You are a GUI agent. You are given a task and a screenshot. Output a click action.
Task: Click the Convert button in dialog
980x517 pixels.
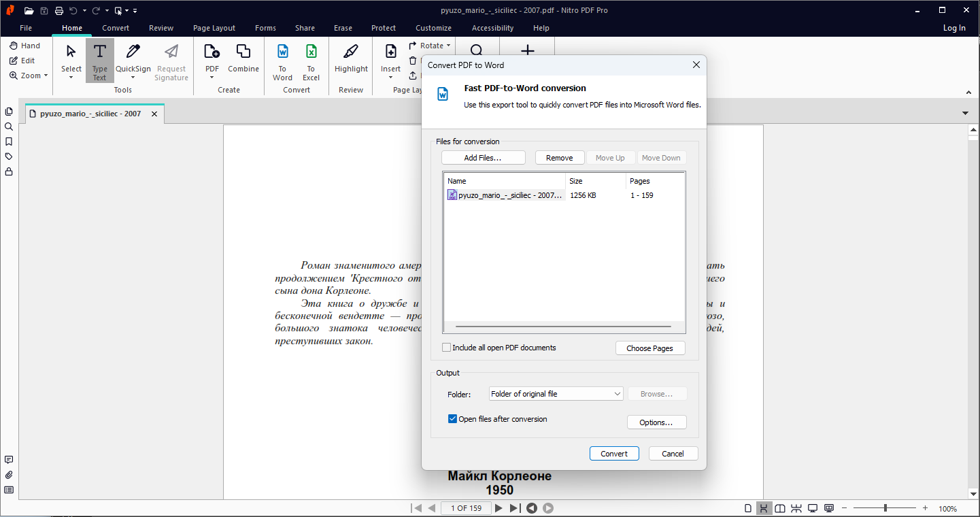click(614, 454)
